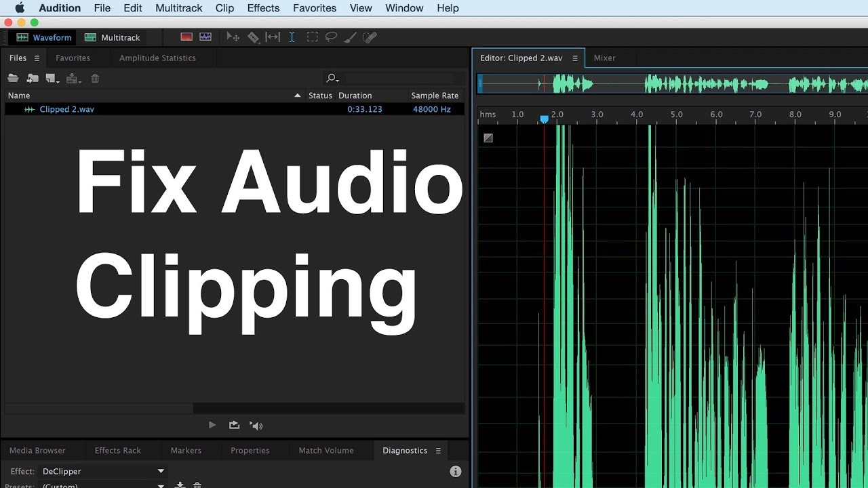Image resolution: width=868 pixels, height=488 pixels.
Task: Sort files by Name column
Action: (19, 96)
